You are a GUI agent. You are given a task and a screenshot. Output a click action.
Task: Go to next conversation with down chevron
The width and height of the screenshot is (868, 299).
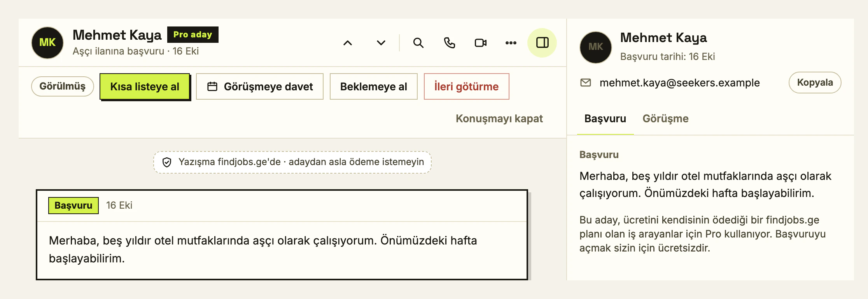(x=381, y=43)
